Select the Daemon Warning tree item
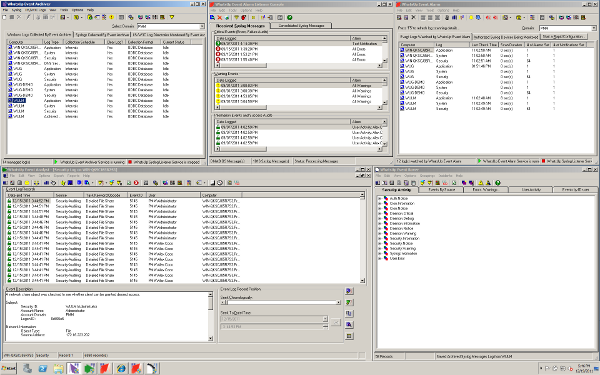The width and height of the screenshot is (600, 375). coord(403,233)
